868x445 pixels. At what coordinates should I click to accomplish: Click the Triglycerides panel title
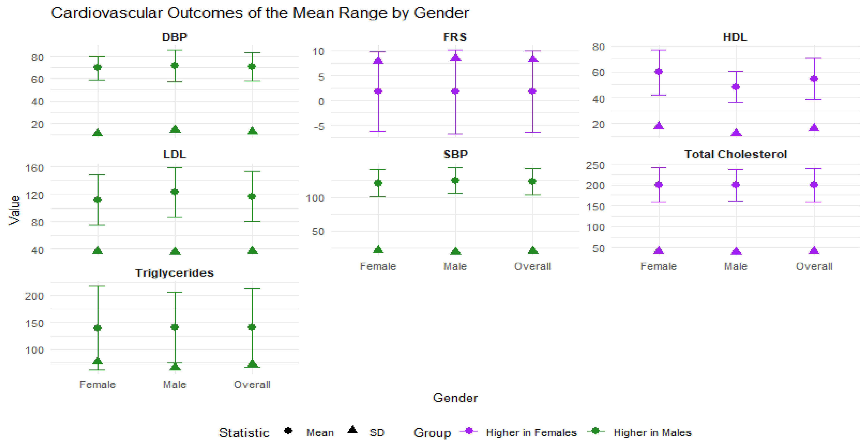coord(174,273)
